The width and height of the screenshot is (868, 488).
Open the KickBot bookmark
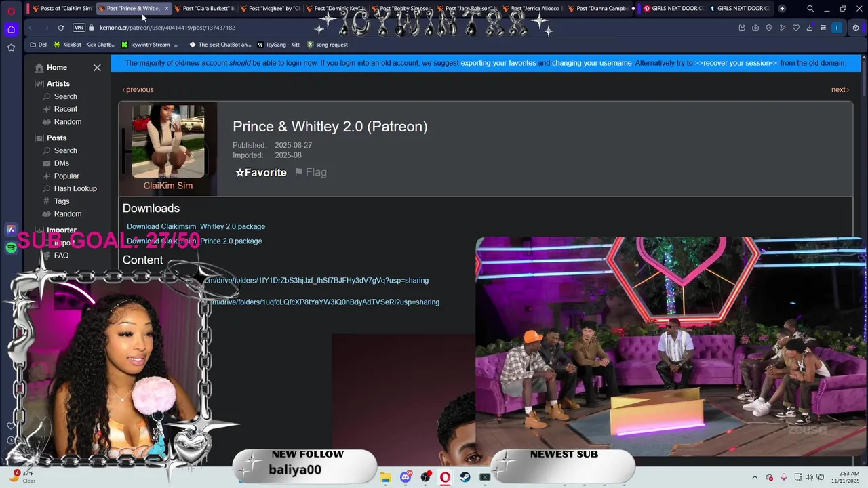tap(84, 45)
